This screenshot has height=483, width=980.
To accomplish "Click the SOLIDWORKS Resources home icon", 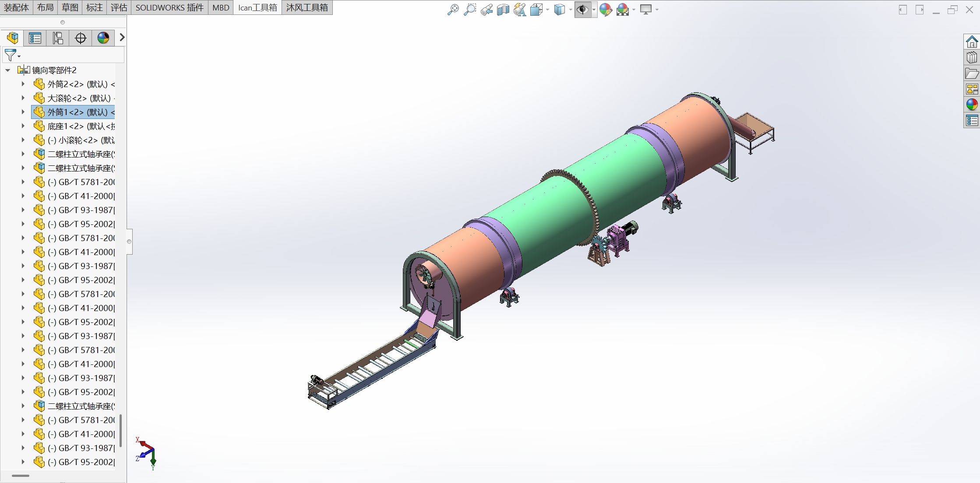I will [972, 42].
